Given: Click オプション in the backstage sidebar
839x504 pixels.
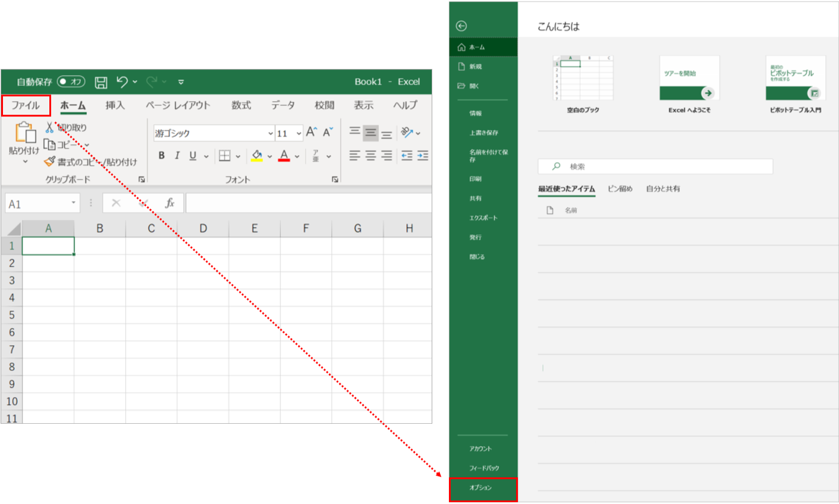Looking at the screenshot, I should pyautogui.click(x=481, y=488).
